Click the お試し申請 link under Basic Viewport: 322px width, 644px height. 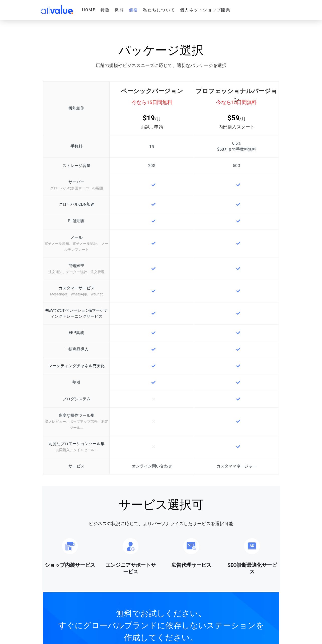(x=152, y=127)
